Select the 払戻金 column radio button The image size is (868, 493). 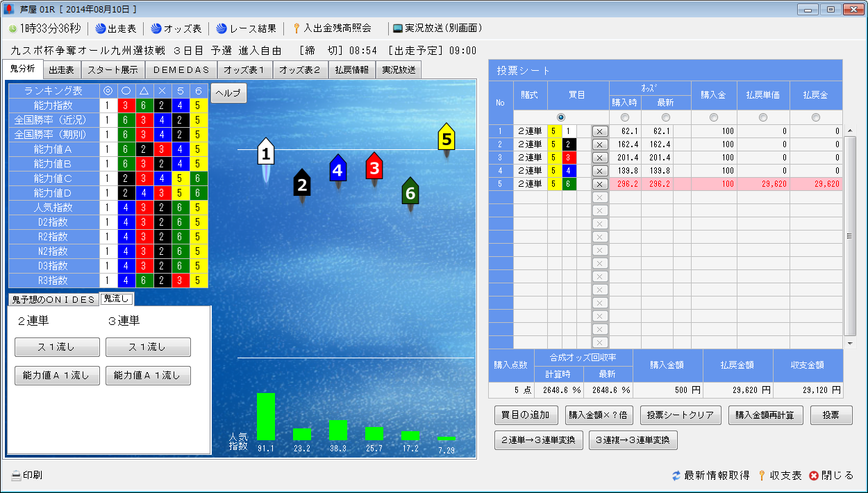tap(816, 117)
